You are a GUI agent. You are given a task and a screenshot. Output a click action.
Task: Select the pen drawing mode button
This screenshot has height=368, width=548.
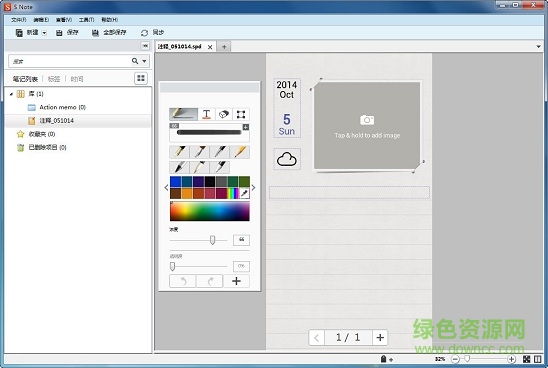coord(183,114)
